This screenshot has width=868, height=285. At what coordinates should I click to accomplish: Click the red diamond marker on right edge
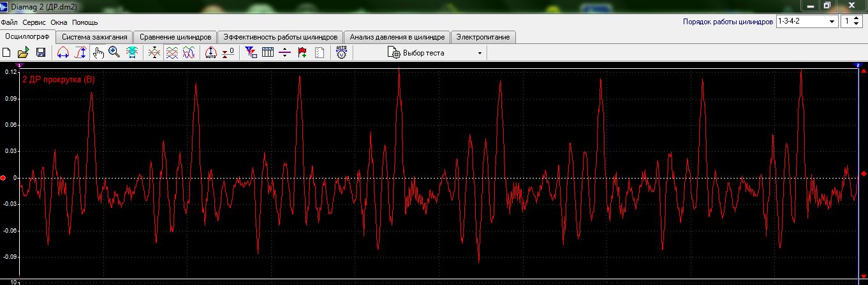coord(864,173)
